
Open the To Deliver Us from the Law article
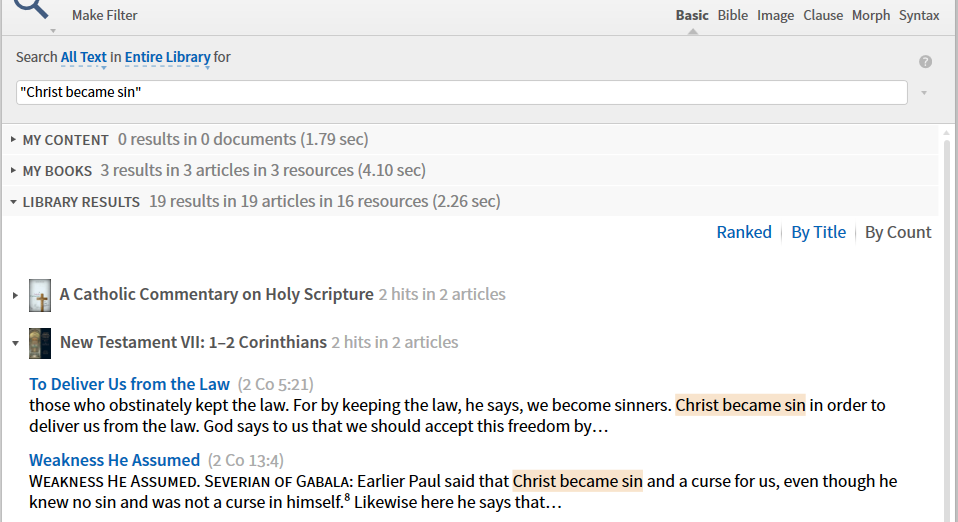coord(129,384)
